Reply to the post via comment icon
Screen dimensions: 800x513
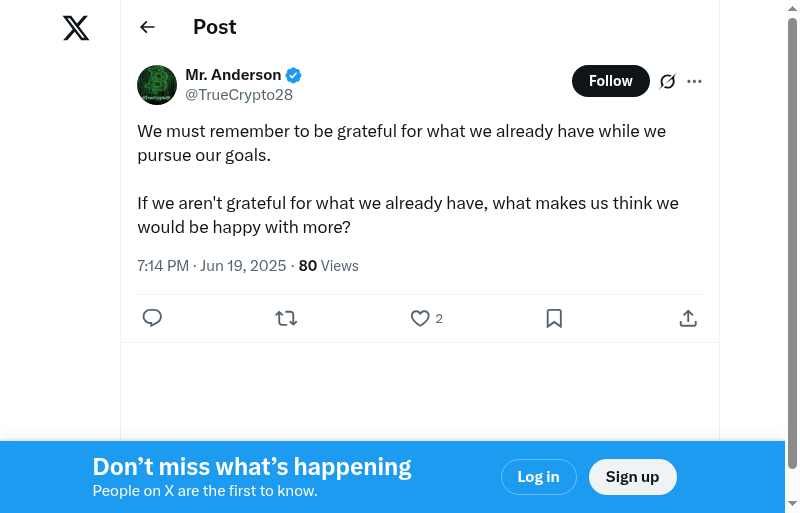(152, 318)
